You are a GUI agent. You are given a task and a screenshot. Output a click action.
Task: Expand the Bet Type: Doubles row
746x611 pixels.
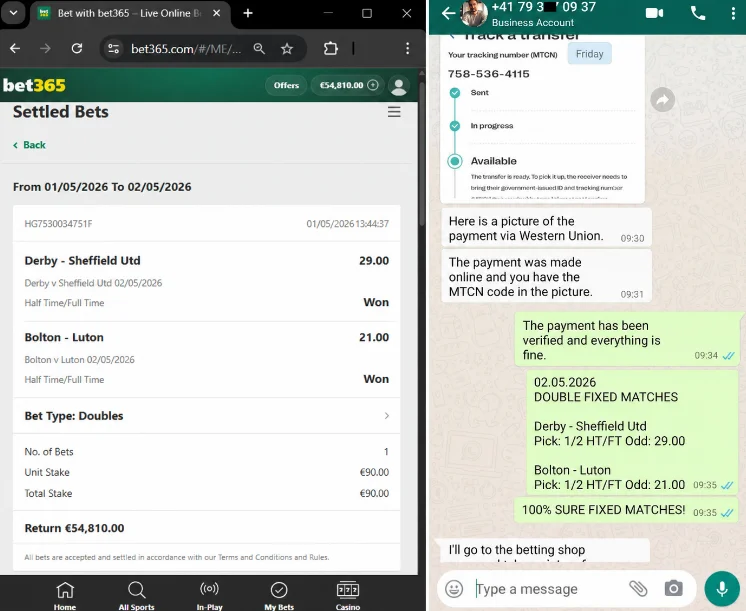point(206,415)
